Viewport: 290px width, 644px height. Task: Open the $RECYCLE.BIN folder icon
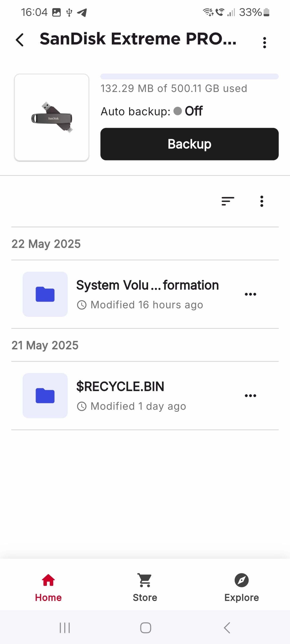point(45,395)
